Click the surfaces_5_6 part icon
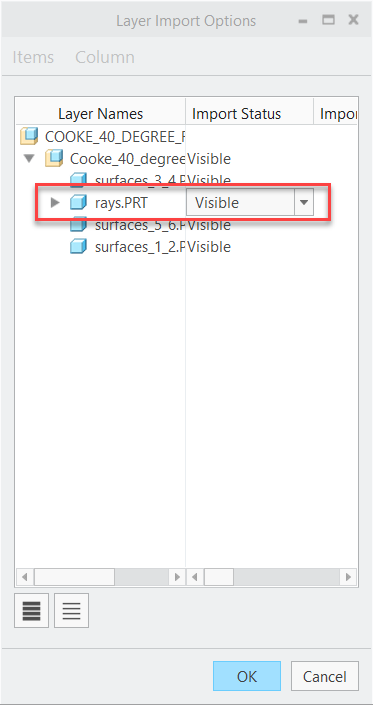This screenshot has width=373, height=705. (x=78, y=224)
